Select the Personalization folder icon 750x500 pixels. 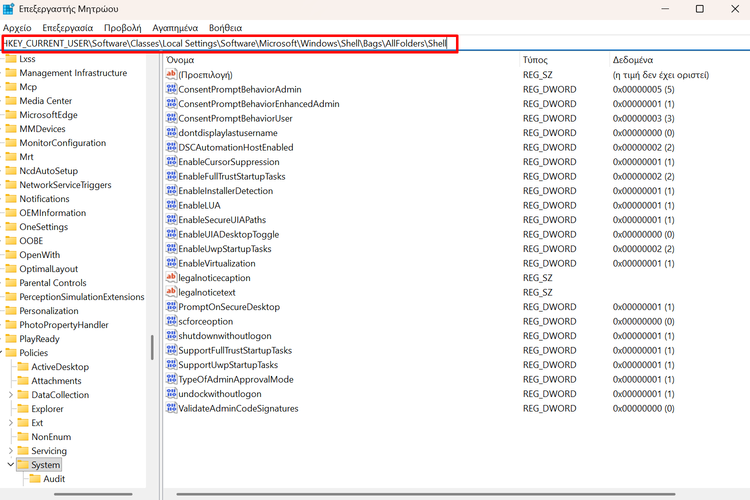tap(10, 311)
